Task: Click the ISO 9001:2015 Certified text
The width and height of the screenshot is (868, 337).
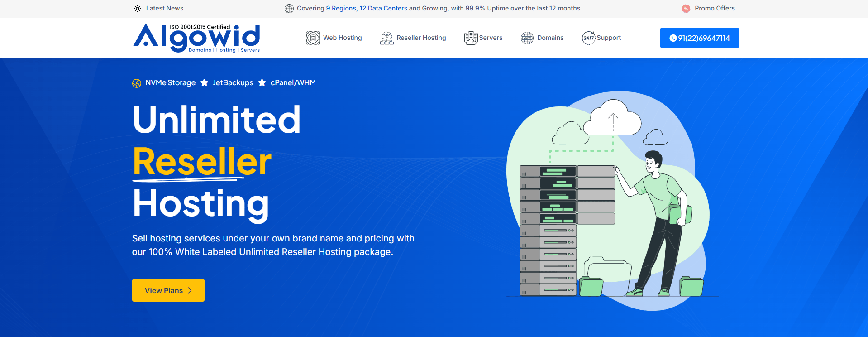Action: coord(200,27)
